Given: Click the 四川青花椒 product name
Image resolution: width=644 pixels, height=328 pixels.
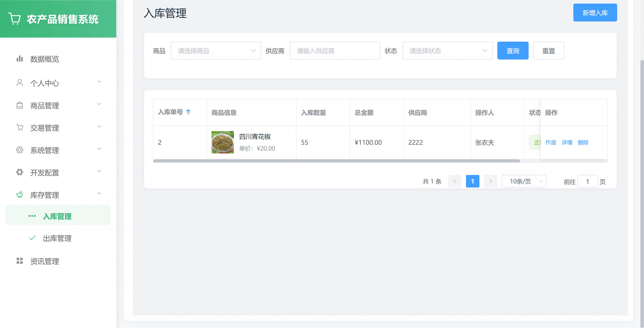Looking at the screenshot, I should tap(255, 137).
